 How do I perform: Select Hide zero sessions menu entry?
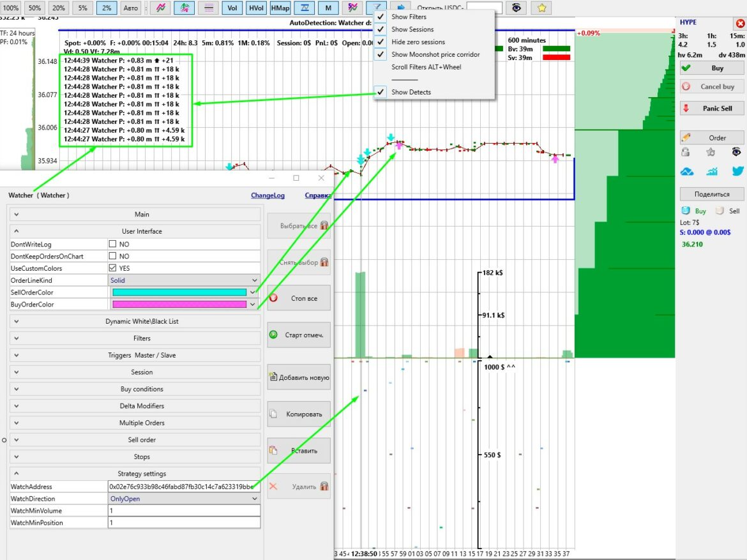tap(418, 42)
